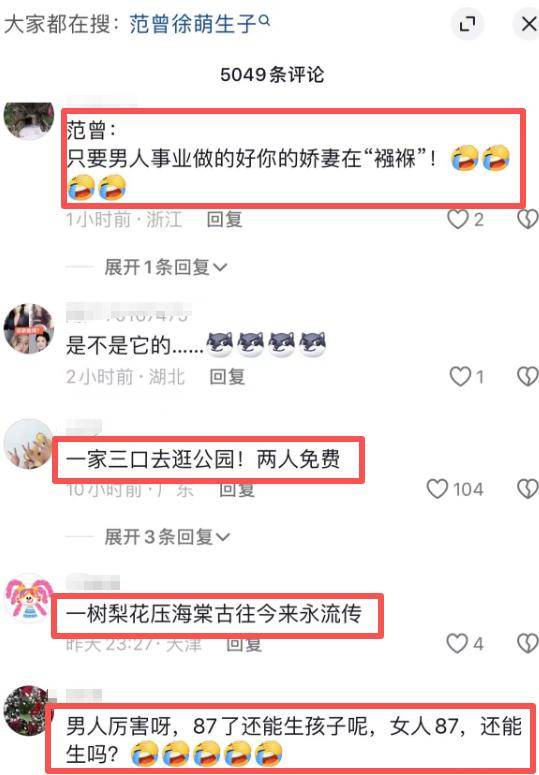Viewport: 539px width, 775px height.
Task: Reply to the comment posted 1小时前
Action: point(224,219)
